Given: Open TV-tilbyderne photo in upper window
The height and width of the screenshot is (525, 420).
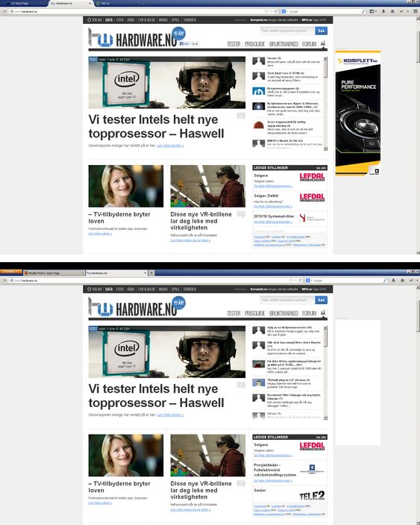Looking at the screenshot, I should 126,186.
